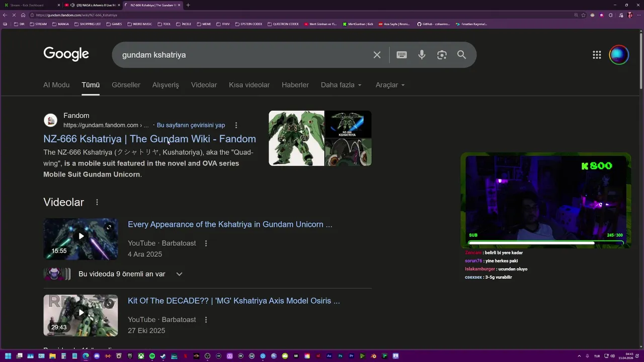Submit search with the magnifier icon
The image size is (644, 362).
click(x=461, y=55)
